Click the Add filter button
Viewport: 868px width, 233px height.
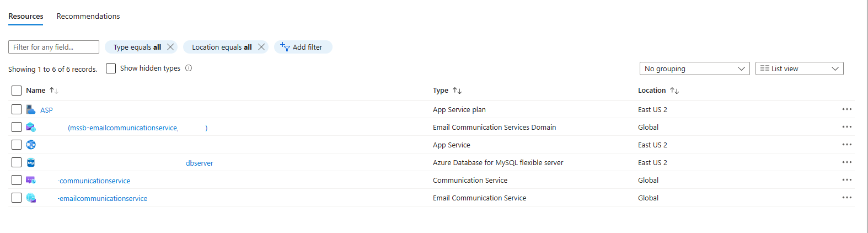pyautogui.click(x=303, y=47)
